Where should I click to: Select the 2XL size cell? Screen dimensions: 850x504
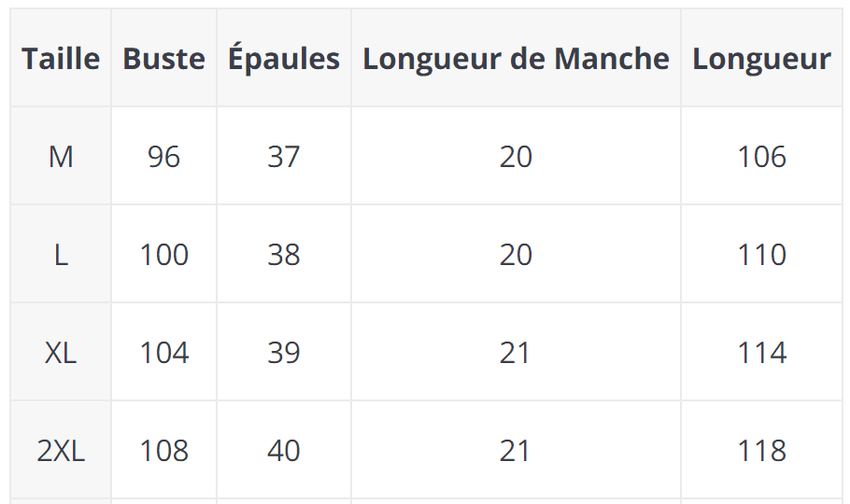point(61,451)
